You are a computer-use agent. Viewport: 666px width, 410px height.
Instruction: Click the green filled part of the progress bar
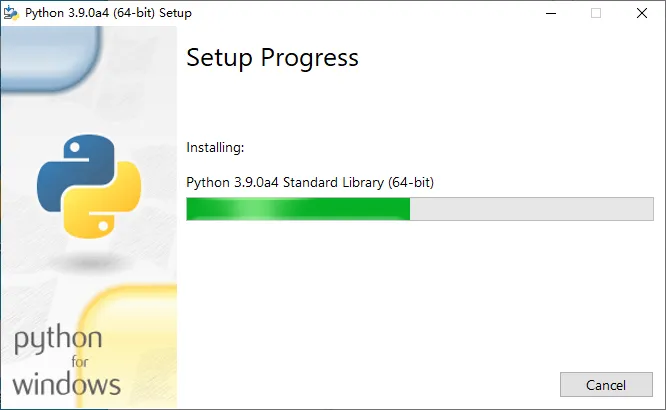(298, 209)
